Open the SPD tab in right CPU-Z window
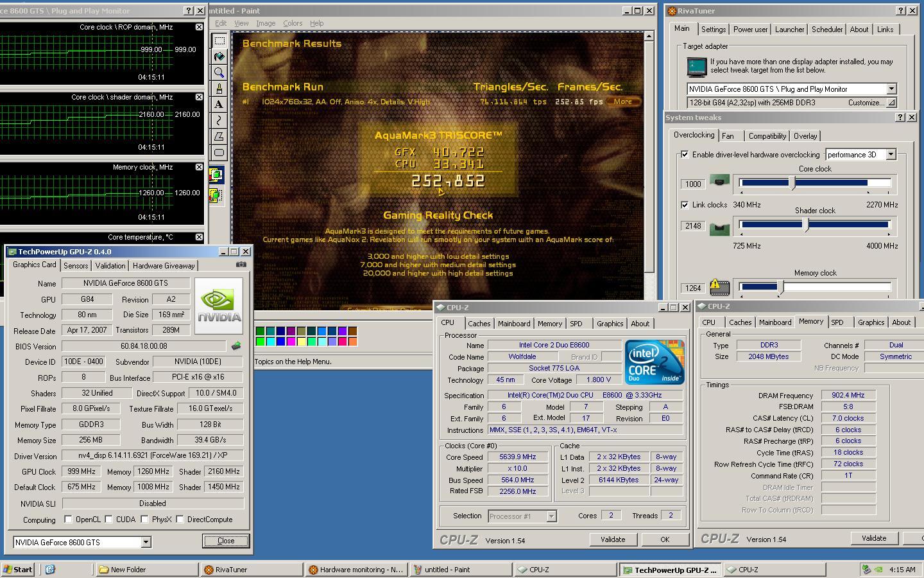Image resolution: width=924 pixels, height=578 pixels. tap(837, 322)
